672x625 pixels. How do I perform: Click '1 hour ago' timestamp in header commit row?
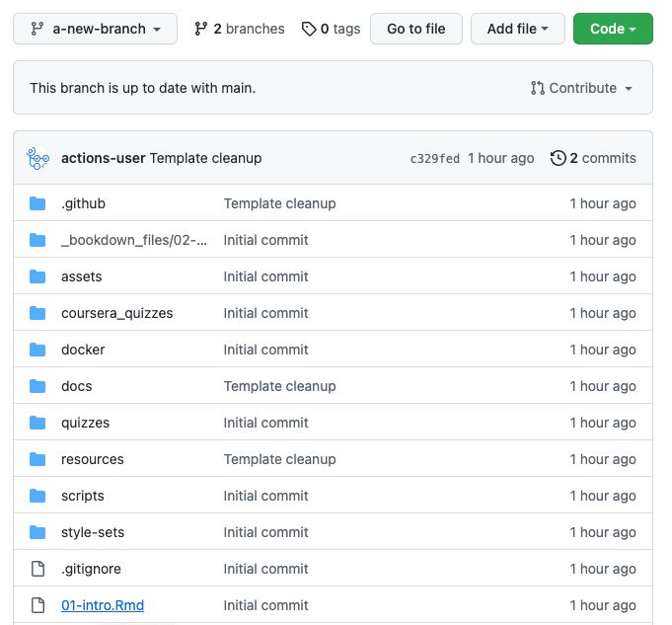[500, 158]
